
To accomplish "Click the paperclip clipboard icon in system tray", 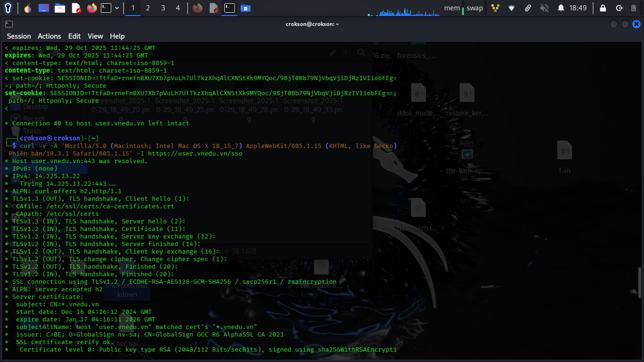I will 528,8.
